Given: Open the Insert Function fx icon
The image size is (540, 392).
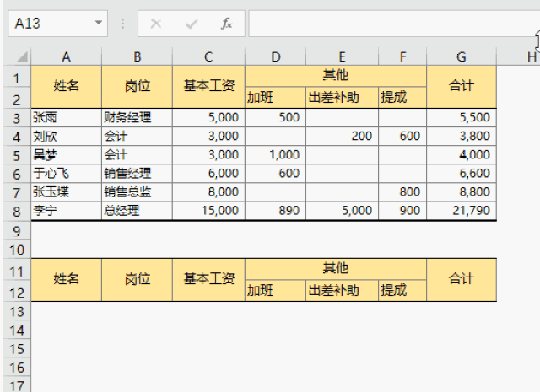Looking at the screenshot, I should tap(226, 24).
